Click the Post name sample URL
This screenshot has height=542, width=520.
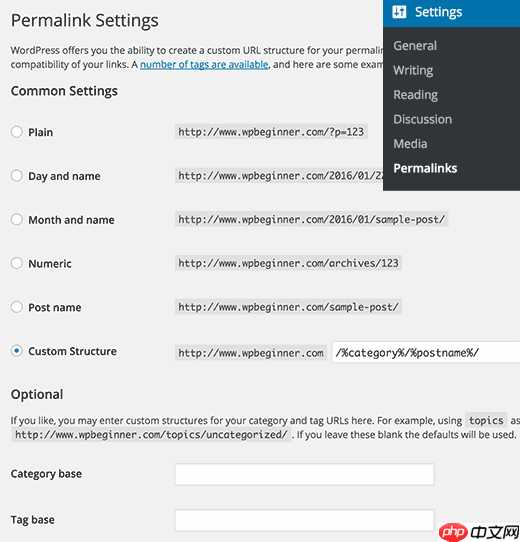(288, 307)
